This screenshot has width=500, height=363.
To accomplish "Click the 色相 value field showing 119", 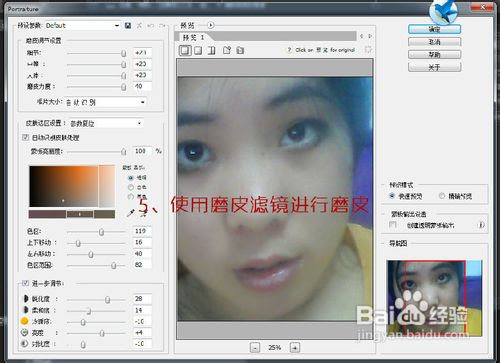I will [x=142, y=231].
